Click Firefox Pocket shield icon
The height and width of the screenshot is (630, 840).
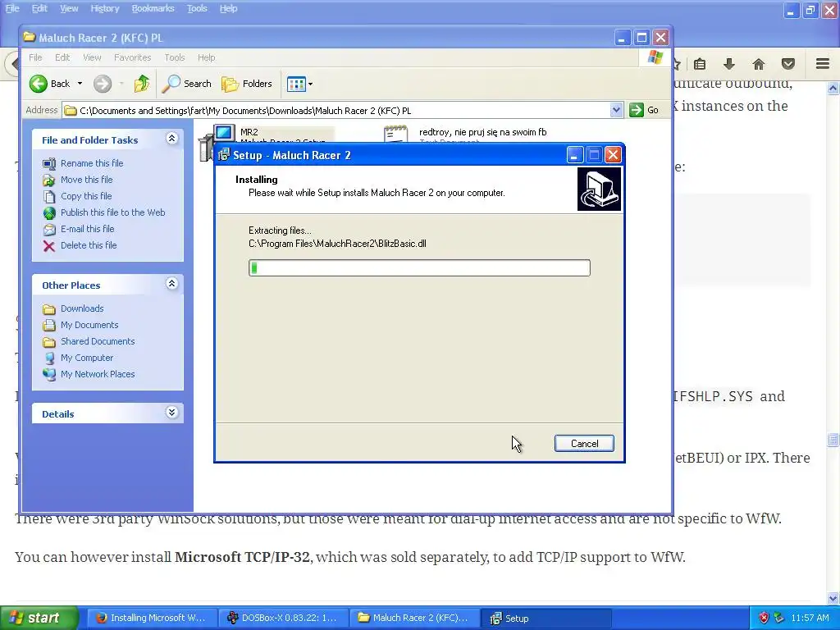tap(788, 64)
